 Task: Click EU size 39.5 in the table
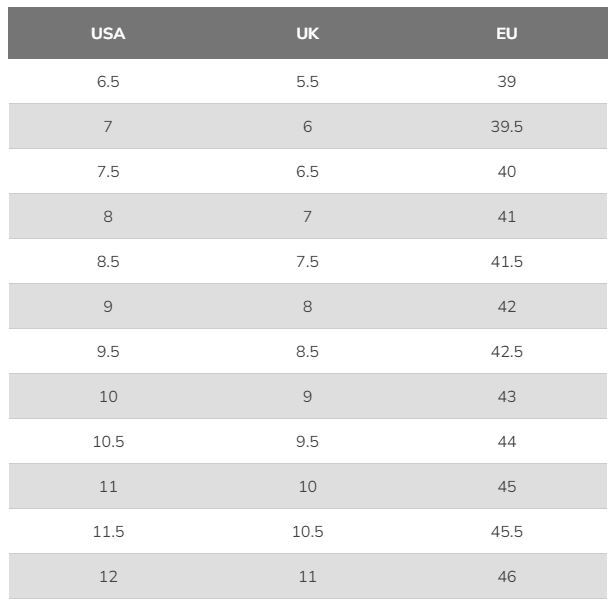pyautogui.click(x=507, y=126)
